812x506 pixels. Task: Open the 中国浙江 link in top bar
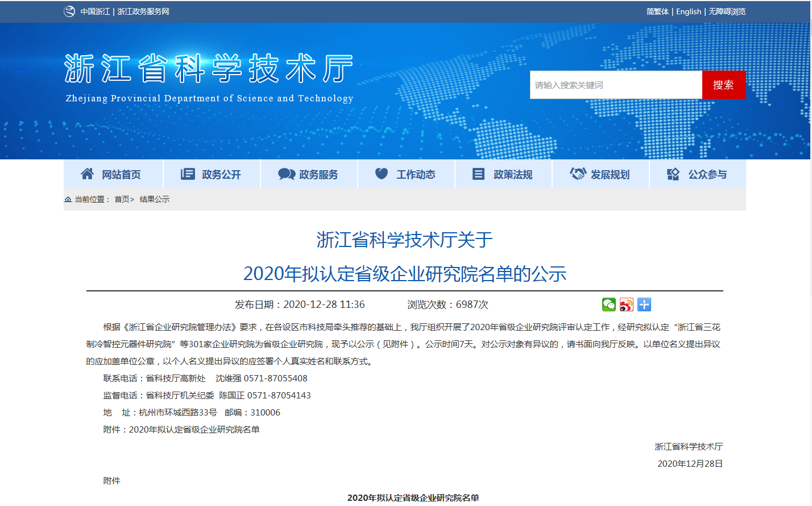tap(95, 11)
